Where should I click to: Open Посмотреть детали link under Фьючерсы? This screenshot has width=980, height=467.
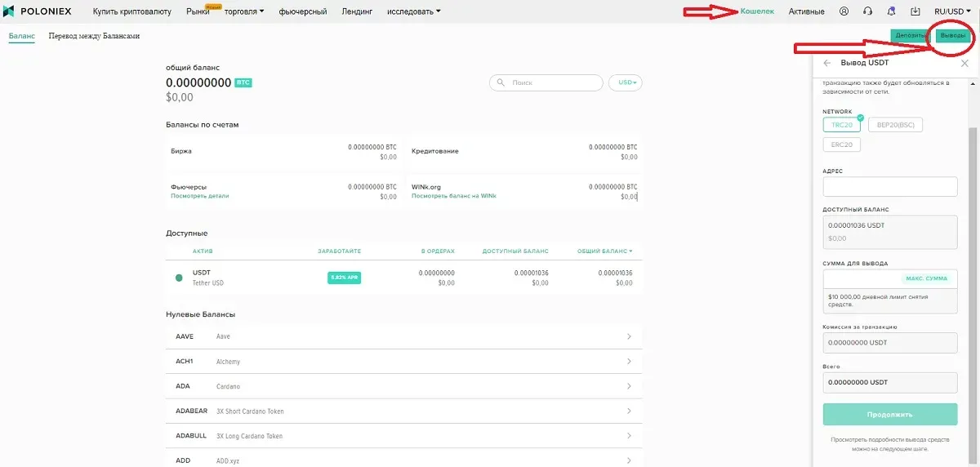click(x=200, y=196)
